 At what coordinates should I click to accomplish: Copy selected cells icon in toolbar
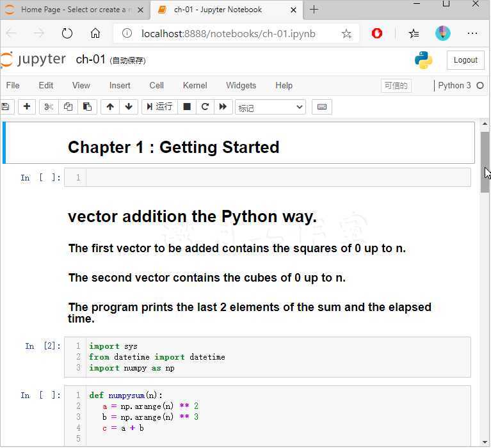(x=68, y=107)
